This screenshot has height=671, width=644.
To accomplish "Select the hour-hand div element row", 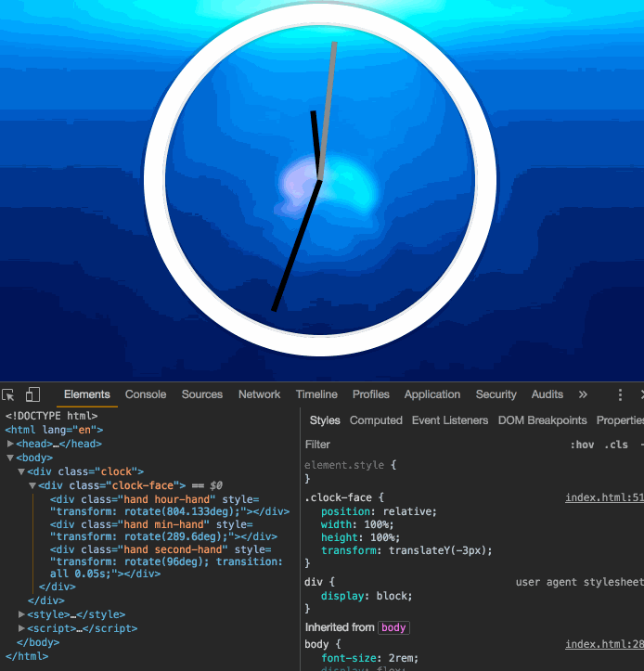I will [170, 506].
